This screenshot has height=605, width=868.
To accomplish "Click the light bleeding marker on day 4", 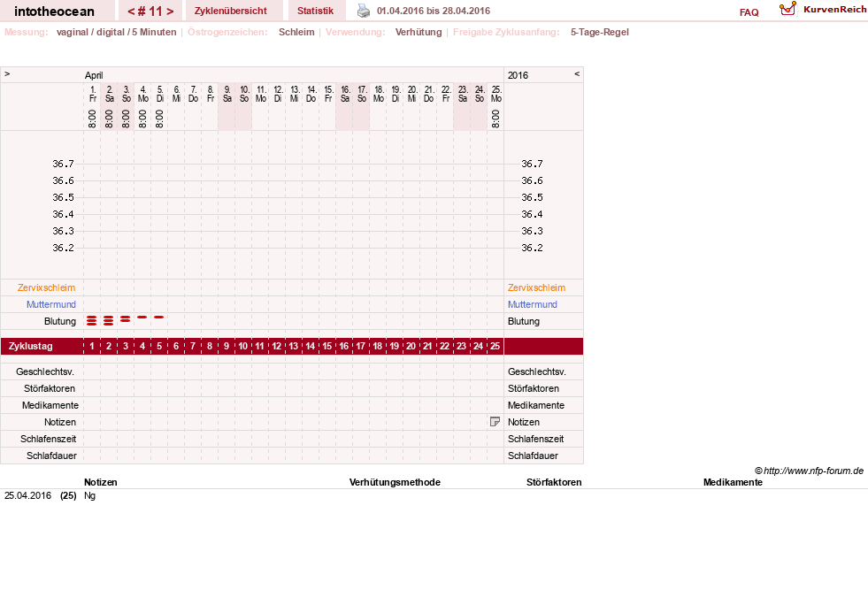I will [x=142, y=318].
